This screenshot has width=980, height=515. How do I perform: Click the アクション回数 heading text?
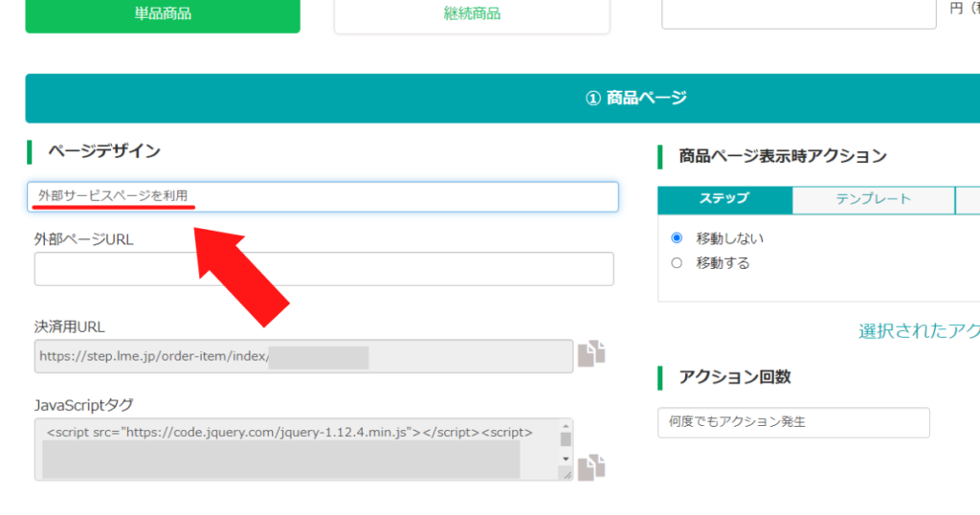point(735,377)
